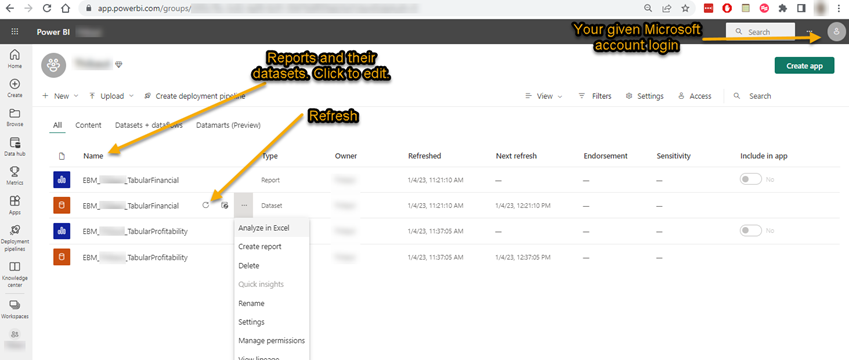Open the TabularFinancial report by name

pyautogui.click(x=130, y=180)
